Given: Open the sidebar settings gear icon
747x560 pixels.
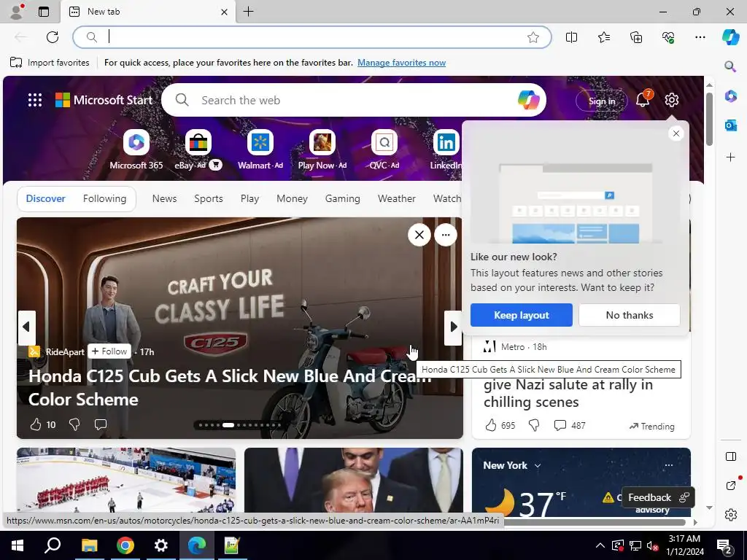Looking at the screenshot, I should (x=730, y=515).
